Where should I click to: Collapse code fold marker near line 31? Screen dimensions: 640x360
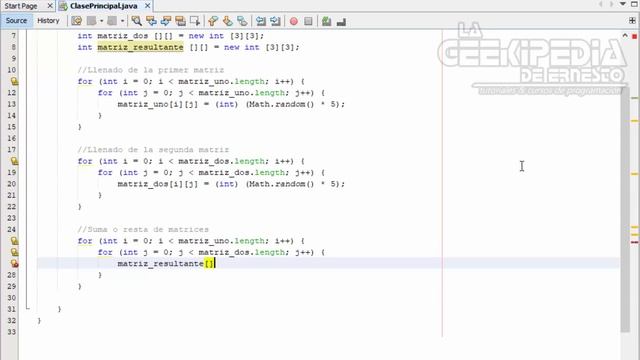tap(28, 308)
